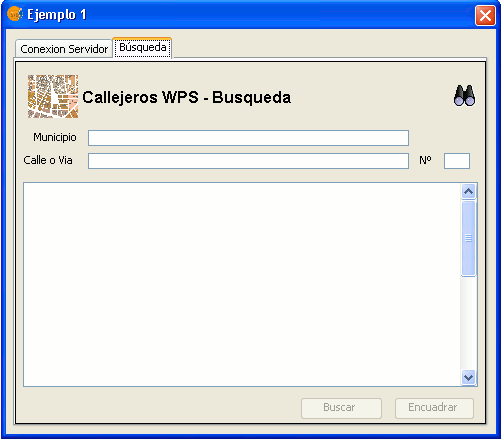Viewport: 503px width, 441px height.
Task: Click the Encuadrar button
Action: (434, 408)
